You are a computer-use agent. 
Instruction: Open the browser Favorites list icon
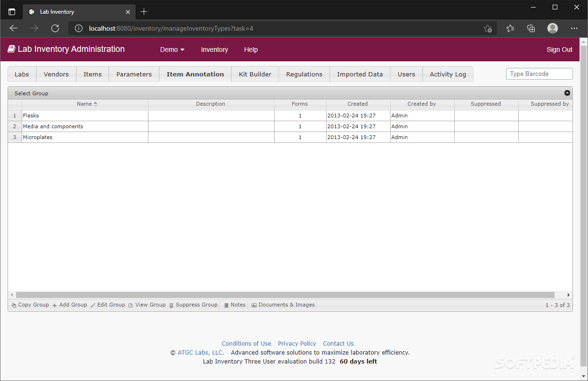pyautogui.click(x=510, y=28)
